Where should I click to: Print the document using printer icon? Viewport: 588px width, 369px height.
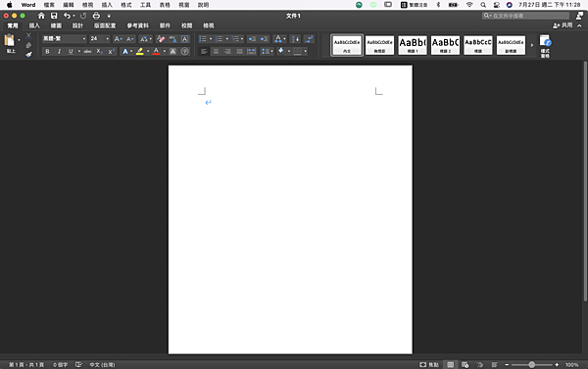(x=96, y=16)
